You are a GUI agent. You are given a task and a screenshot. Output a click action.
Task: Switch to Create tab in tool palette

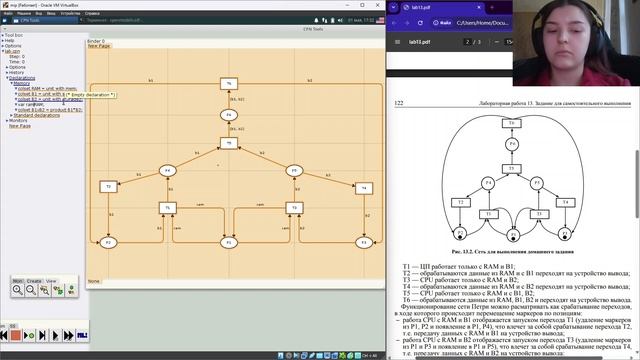[x=34, y=281]
